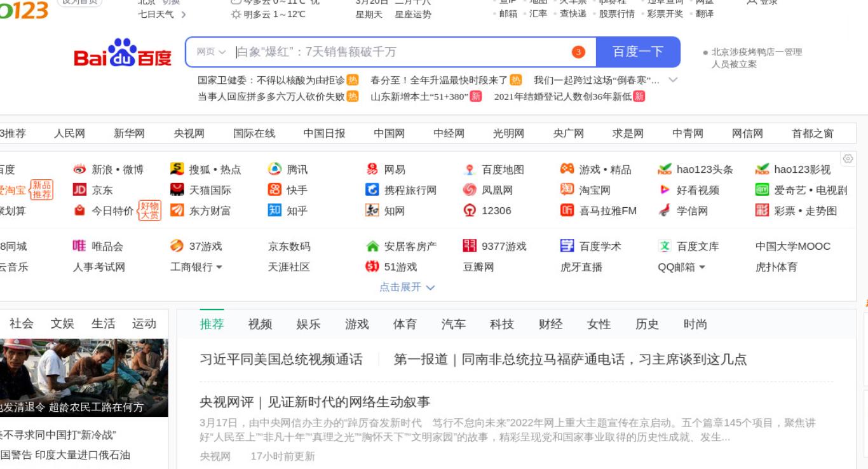868x469 pixels.
Task: Click the 百度地图 map pin icon
Action: pos(470,170)
